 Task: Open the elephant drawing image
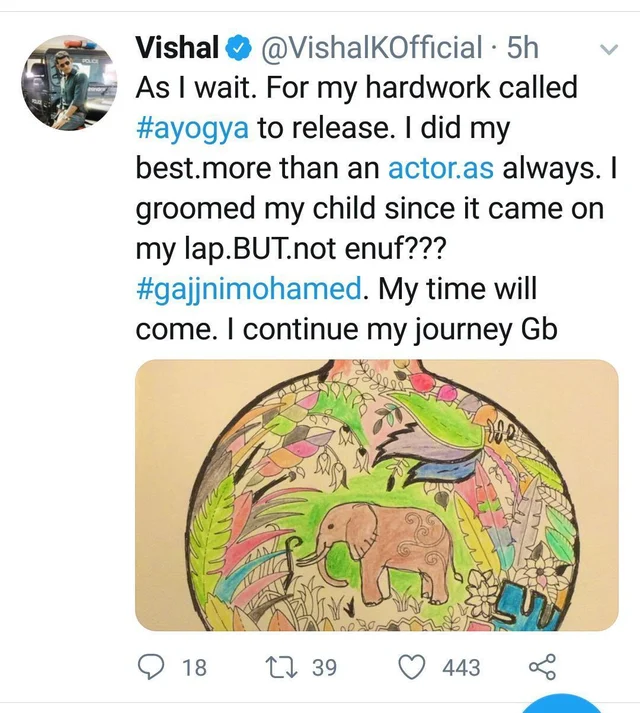coord(377,495)
